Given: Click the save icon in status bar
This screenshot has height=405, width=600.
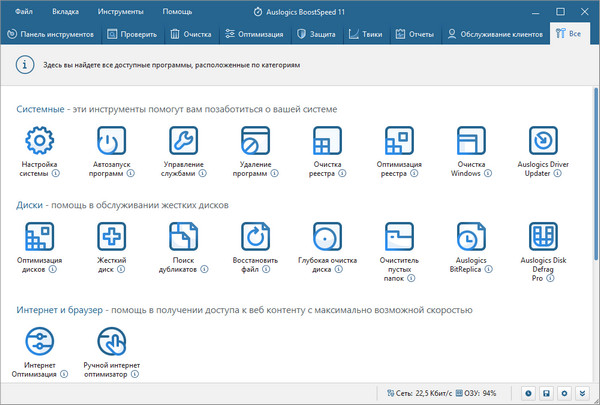Looking at the screenshot, I should [x=547, y=393].
